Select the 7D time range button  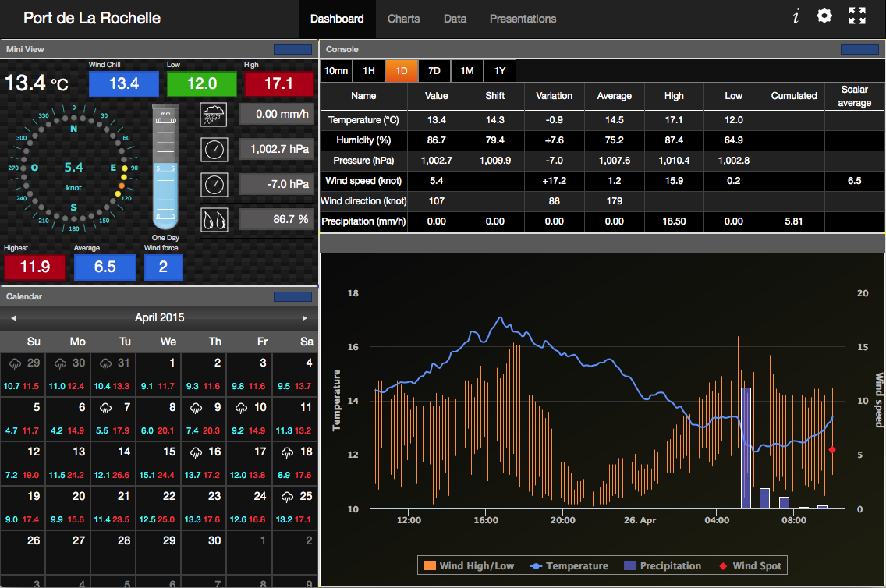434,71
